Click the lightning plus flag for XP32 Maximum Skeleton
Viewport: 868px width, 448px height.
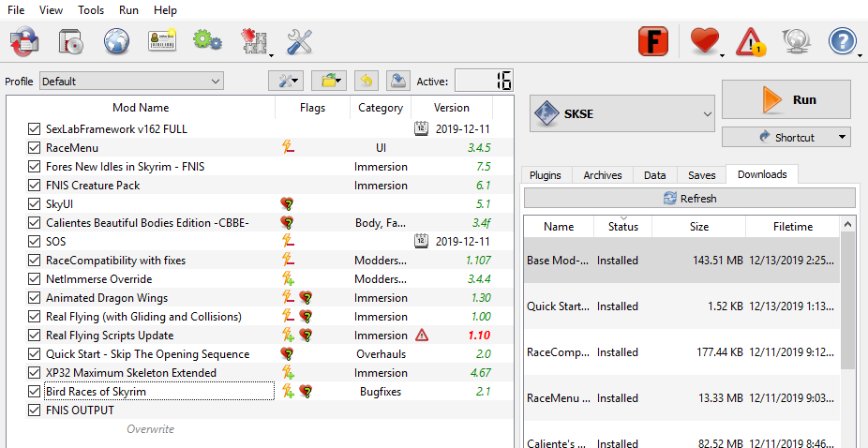pos(288,373)
